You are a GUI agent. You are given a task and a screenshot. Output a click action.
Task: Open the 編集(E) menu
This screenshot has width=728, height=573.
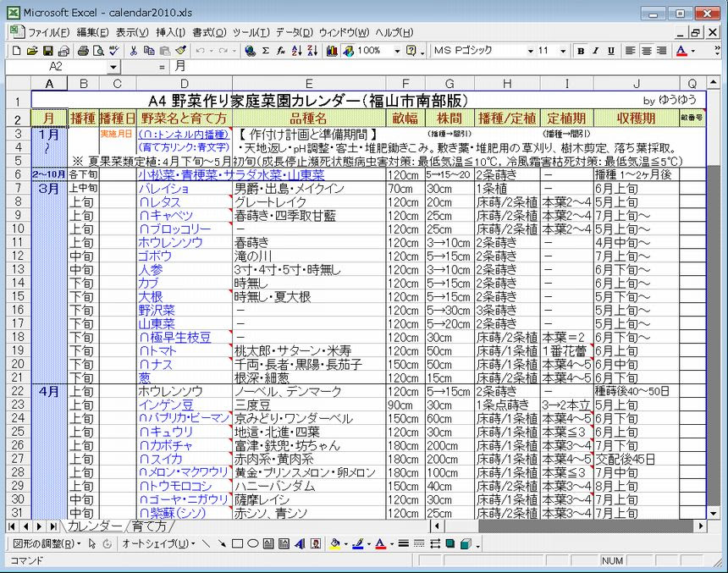pyautogui.click(x=92, y=32)
